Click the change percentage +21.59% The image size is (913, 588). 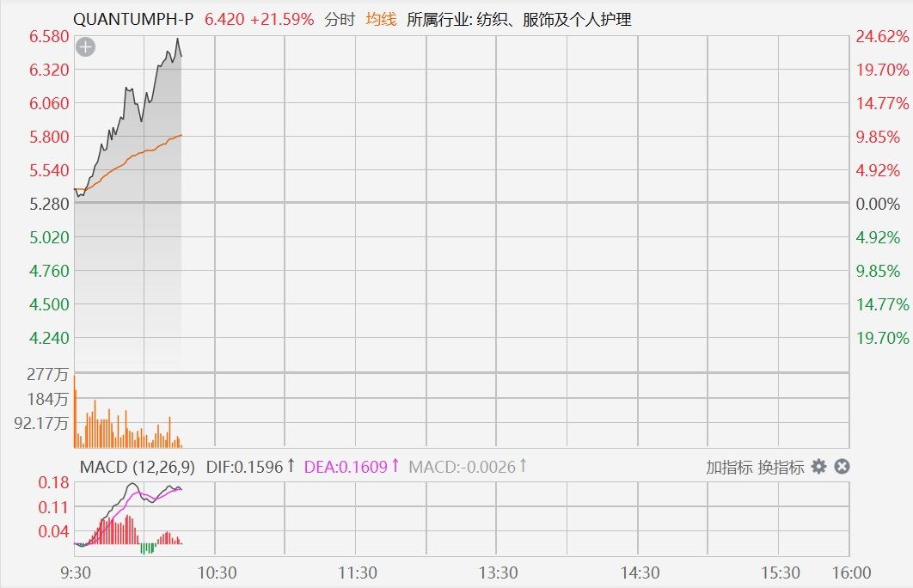(x=282, y=19)
